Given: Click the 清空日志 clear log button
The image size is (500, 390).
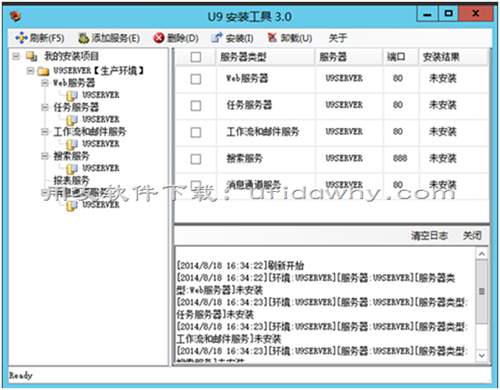Looking at the screenshot, I should 429,236.
